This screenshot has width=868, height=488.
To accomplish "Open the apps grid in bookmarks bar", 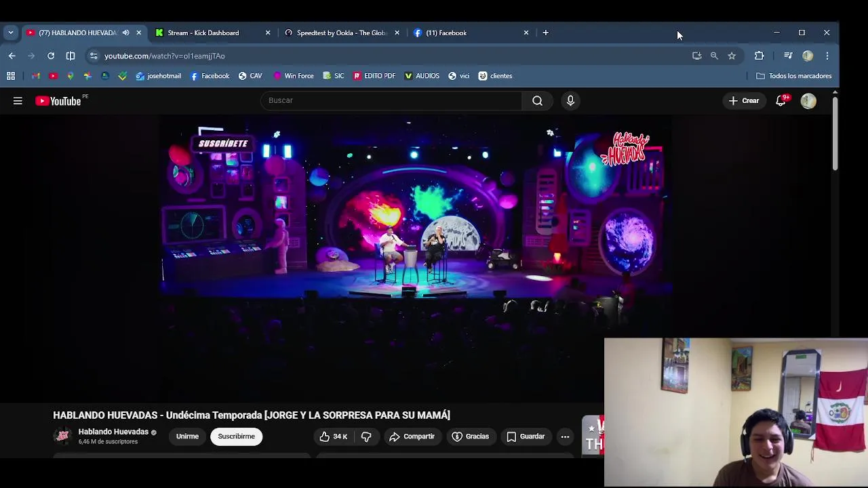I will (11, 76).
